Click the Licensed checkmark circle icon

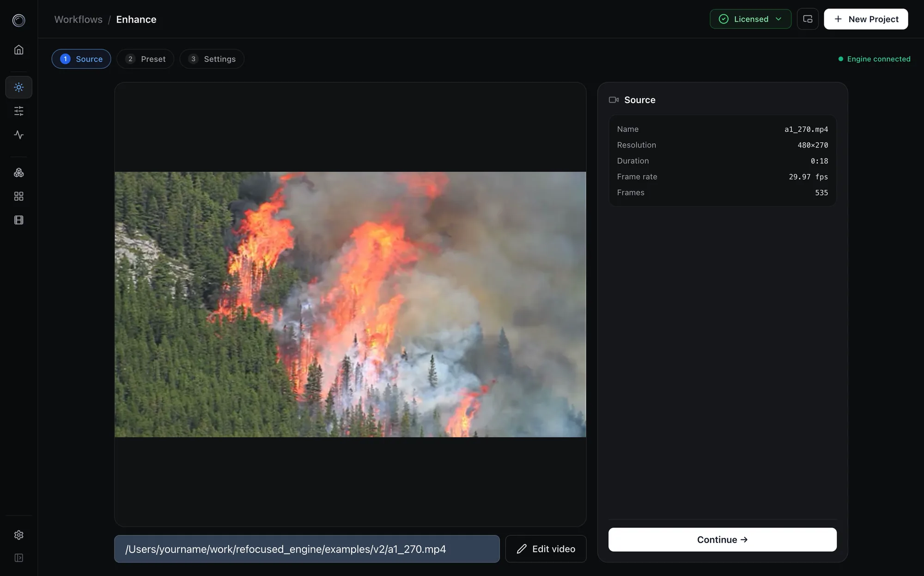[x=723, y=19]
